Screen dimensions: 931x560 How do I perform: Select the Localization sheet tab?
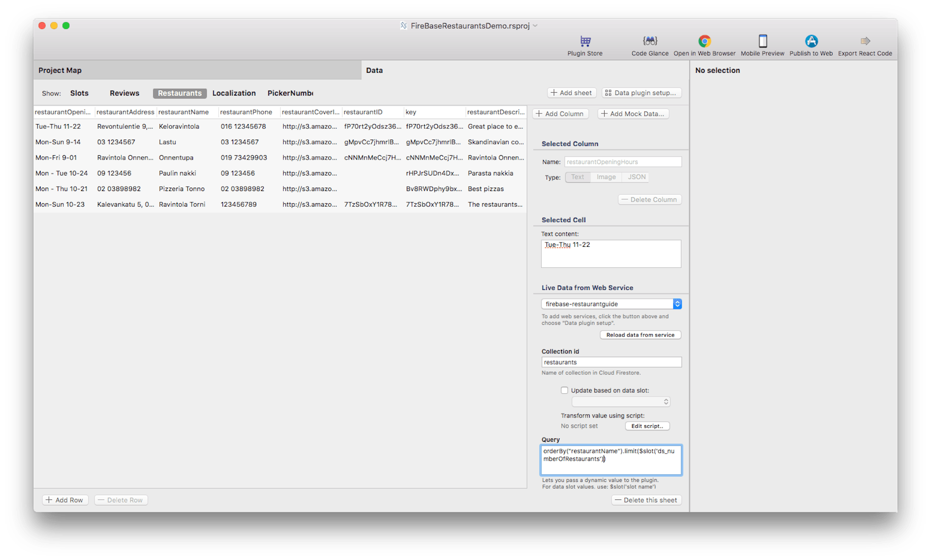pyautogui.click(x=234, y=93)
